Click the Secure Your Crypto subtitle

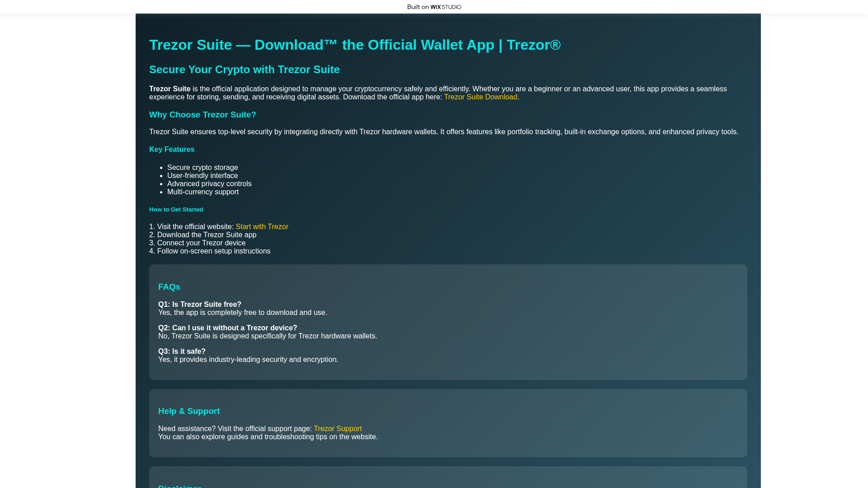click(244, 70)
